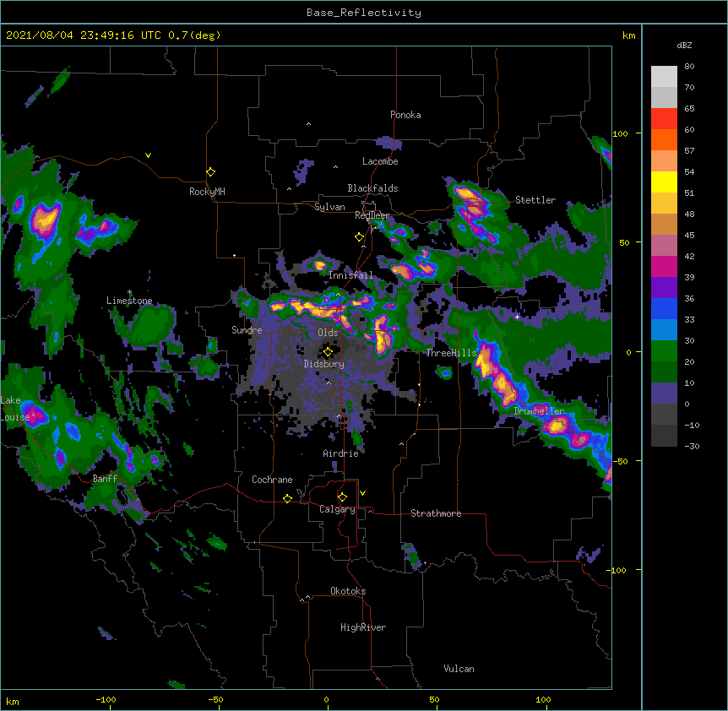Click the HighRiver label
Image resolution: width=728 pixels, height=711 pixels.
click(363, 627)
